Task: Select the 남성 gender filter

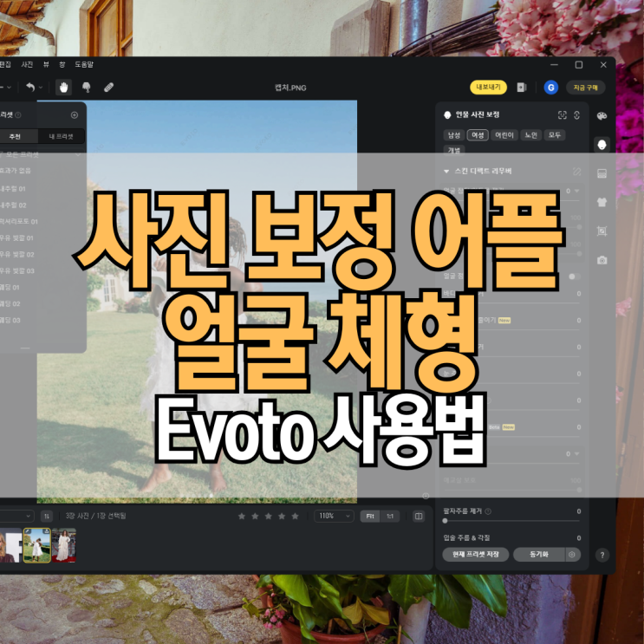Action: click(454, 134)
